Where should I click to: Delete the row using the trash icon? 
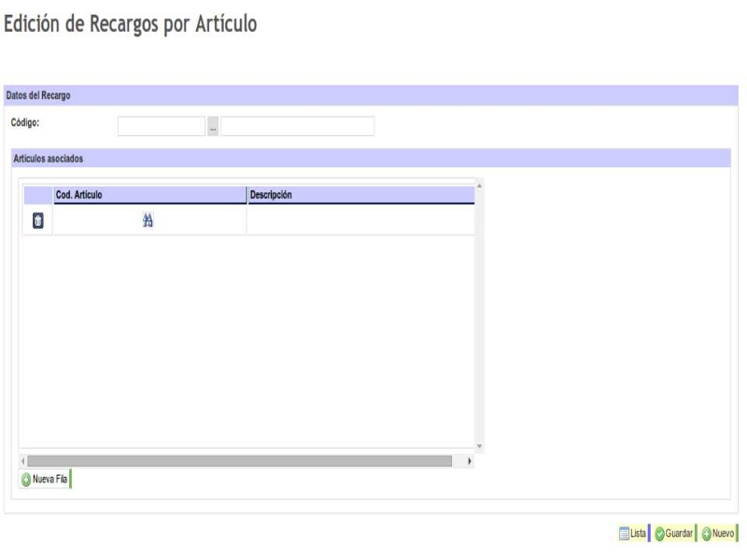[x=37, y=220]
